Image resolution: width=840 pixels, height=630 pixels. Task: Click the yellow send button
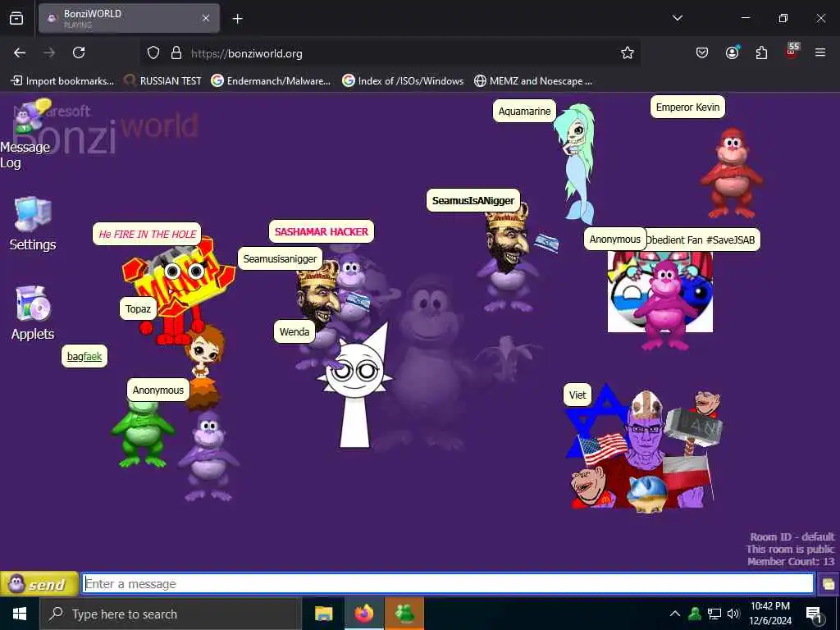point(39,584)
